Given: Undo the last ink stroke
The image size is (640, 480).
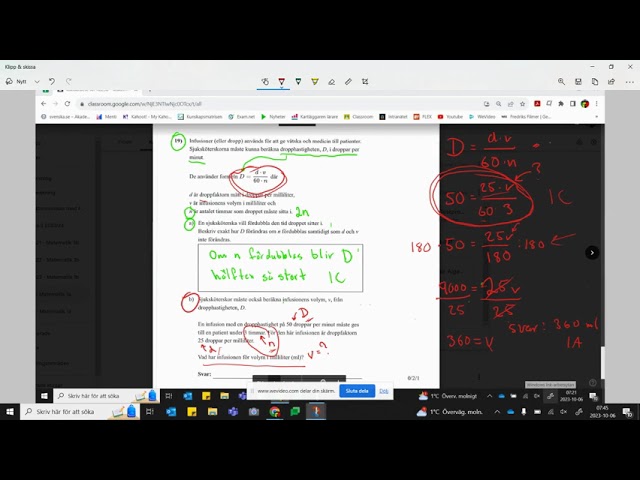Looking at the screenshot, I should point(52,82).
